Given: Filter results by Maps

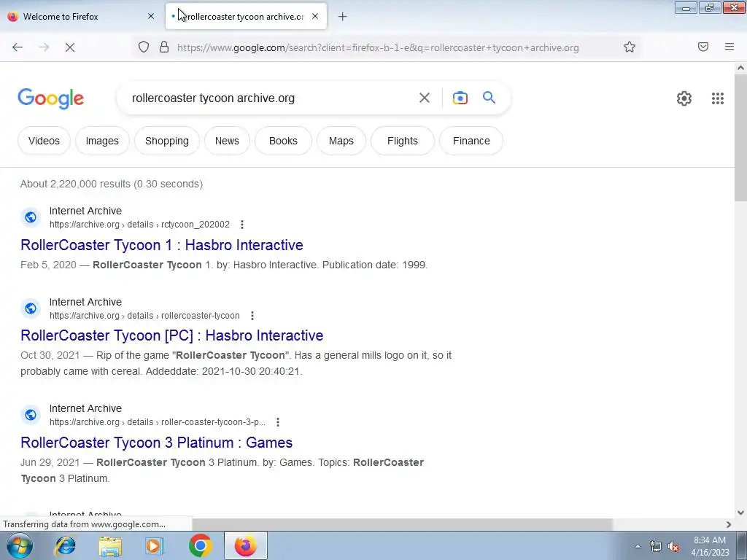Looking at the screenshot, I should pos(341,141).
